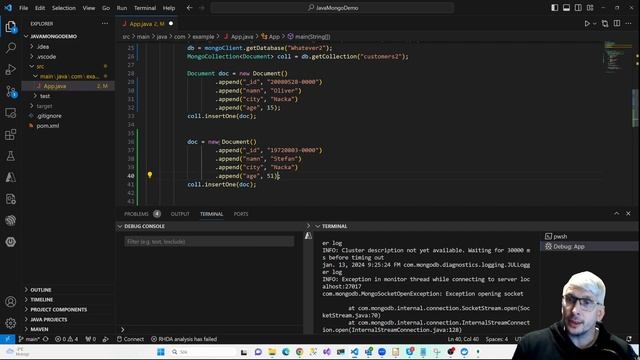Open the Spring Boot Dashboard power icon
This screenshot has height=360, width=640.
[11, 242]
